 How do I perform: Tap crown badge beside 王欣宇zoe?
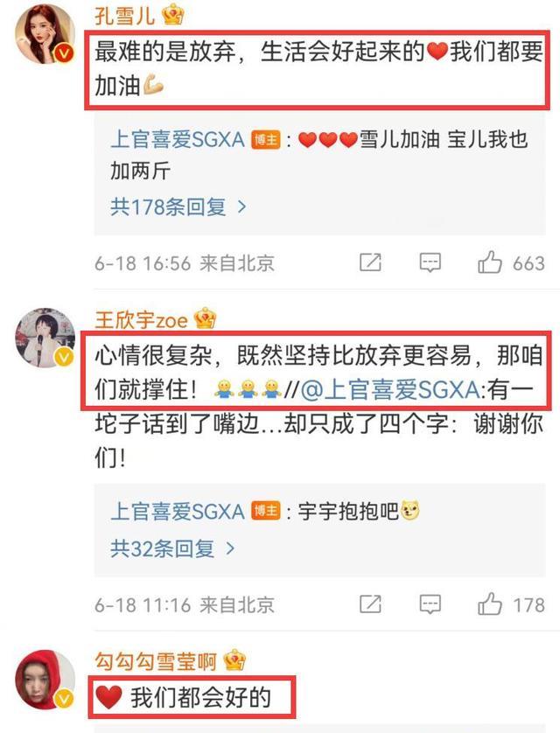pos(205,319)
